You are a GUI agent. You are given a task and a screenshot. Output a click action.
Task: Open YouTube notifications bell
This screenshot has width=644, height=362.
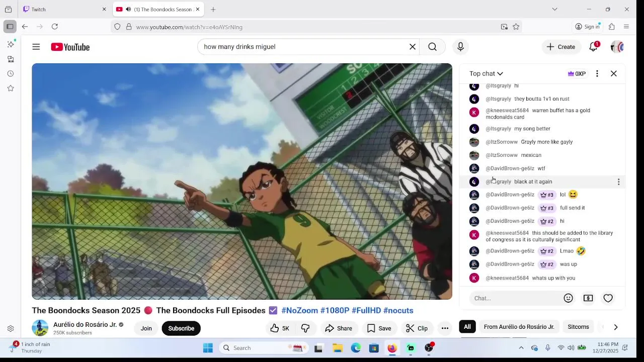point(594,47)
